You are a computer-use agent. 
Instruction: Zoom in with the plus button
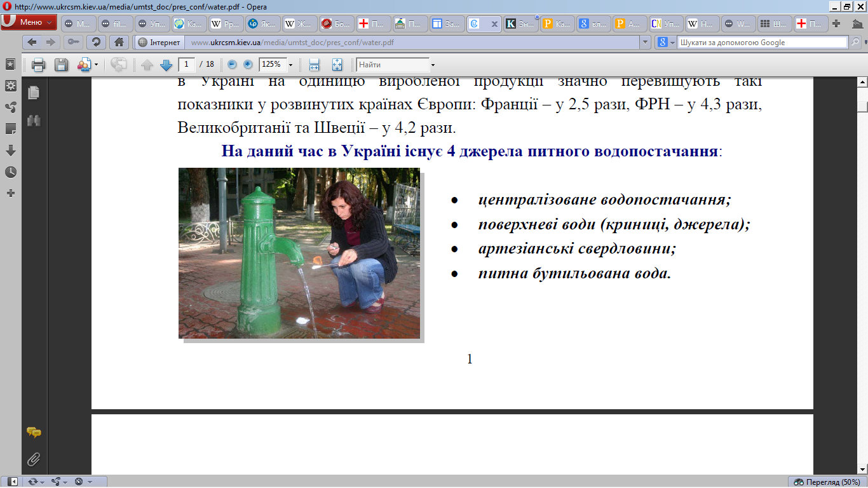248,65
